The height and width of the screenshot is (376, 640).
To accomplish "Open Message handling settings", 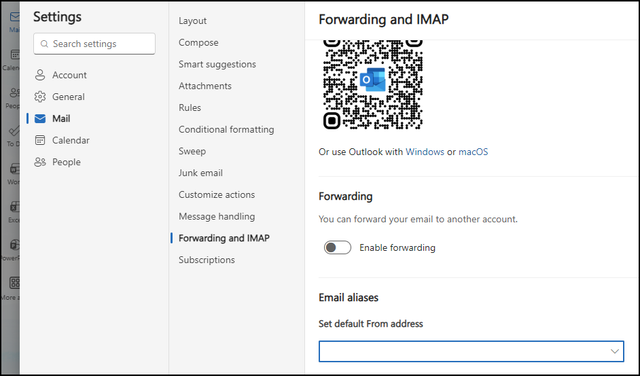I will [217, 216].
